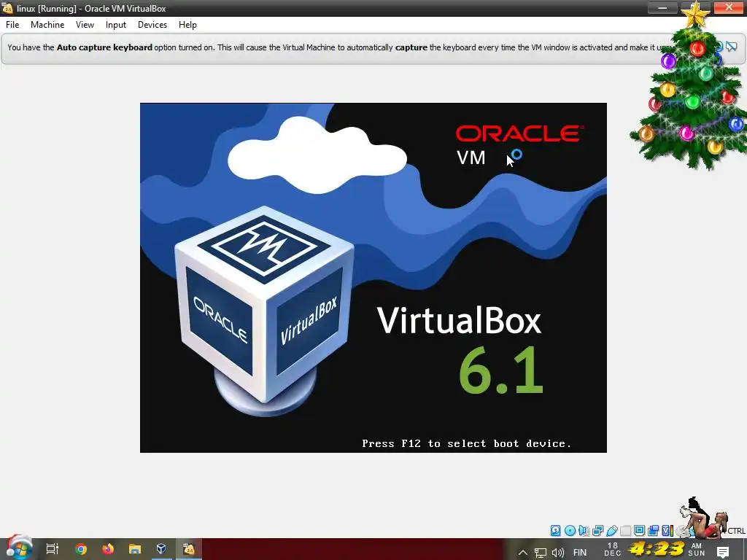The width and height of the screenshot is (747, 560).
Task: Click the audio status bar icon
Action: coord(584,531)
